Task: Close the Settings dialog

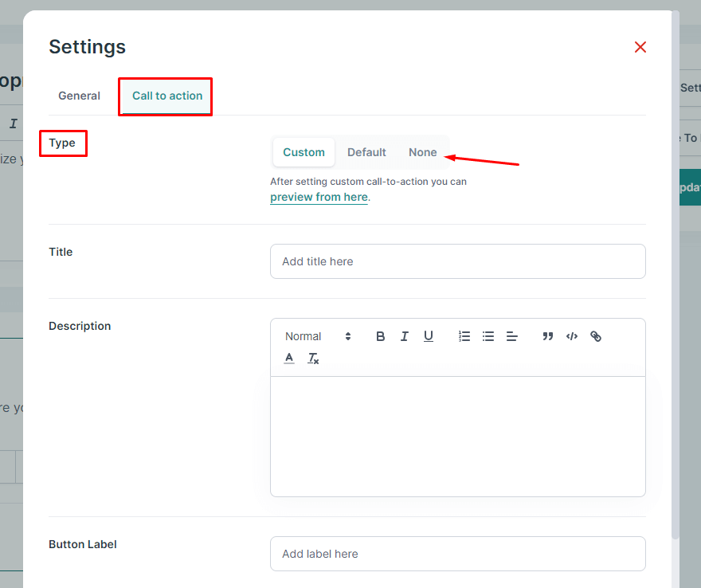Action: point(640,47)
